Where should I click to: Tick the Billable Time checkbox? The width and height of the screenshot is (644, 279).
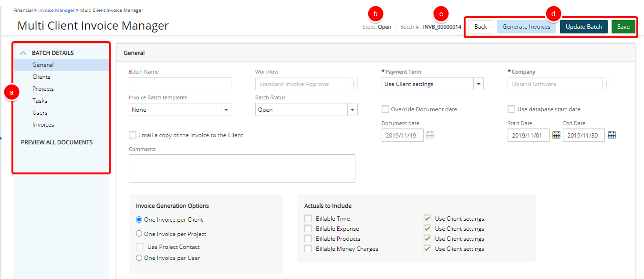click(308, 219)
